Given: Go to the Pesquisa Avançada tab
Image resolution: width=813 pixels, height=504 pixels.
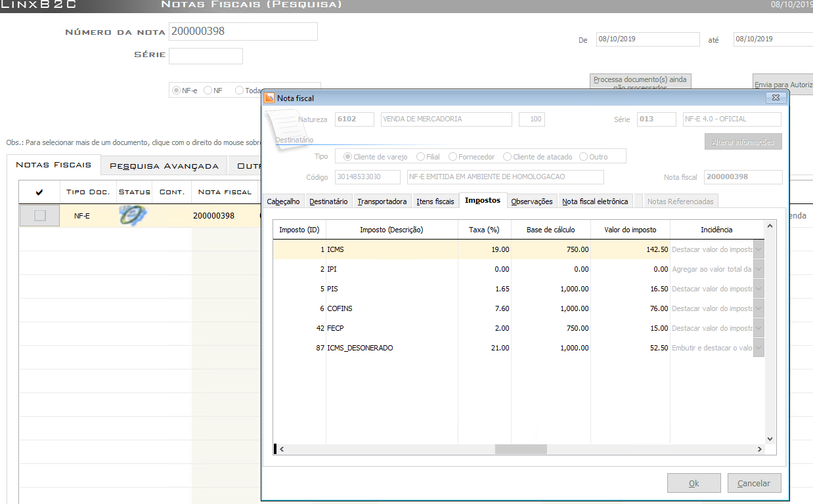Looking at the screenshot, I should [x=164, y=166].
